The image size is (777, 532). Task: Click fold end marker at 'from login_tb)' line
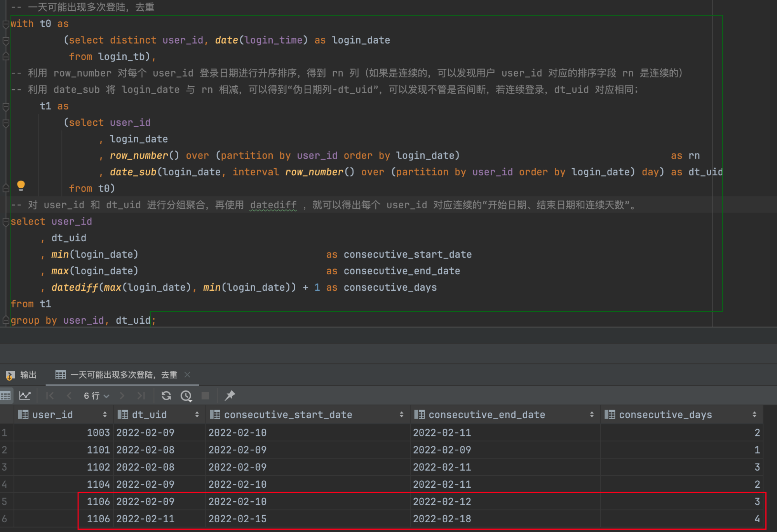tap(6, 57)
